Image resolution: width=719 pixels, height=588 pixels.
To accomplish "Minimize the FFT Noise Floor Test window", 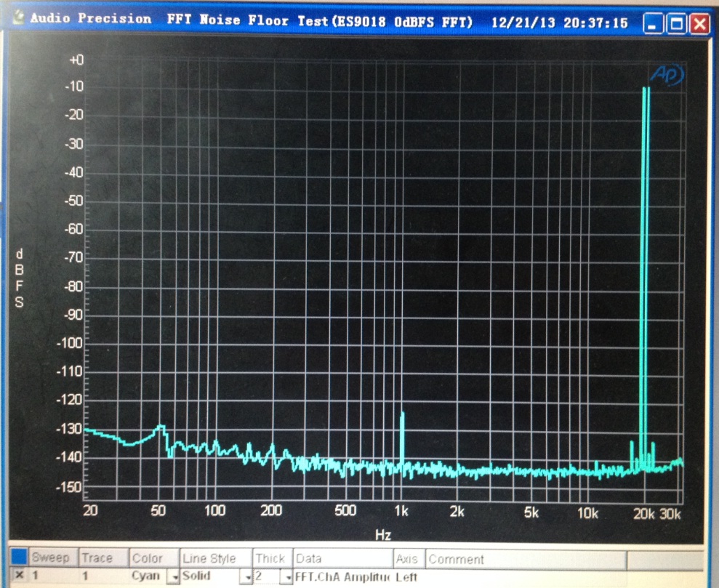I will tap(653, 23).
